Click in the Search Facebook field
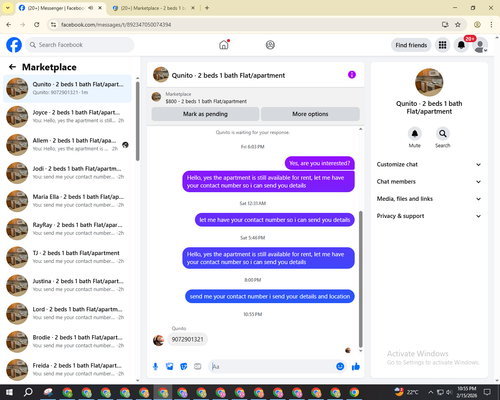 pos(80,45)
